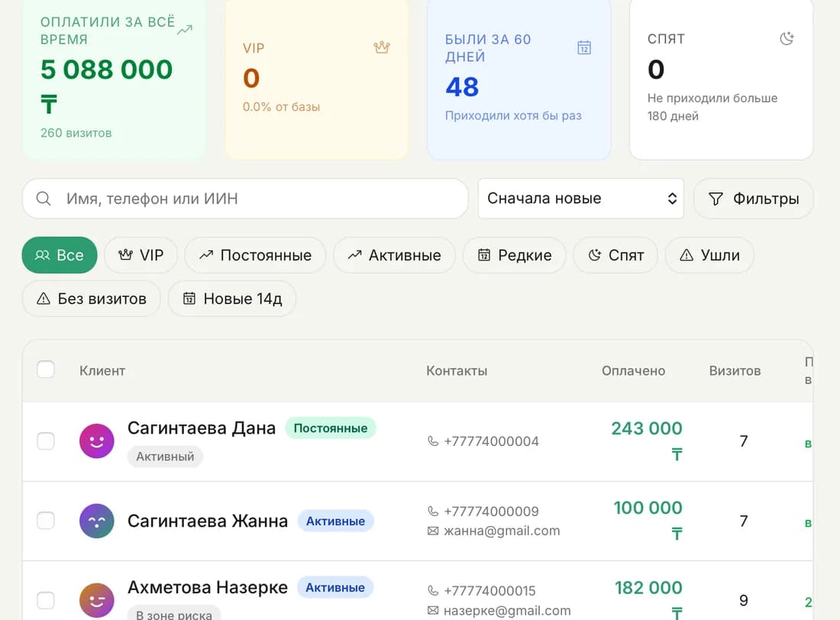The width and height of the screenshot is (840, 620).
Task: Click the visit count 9 for Ахметова Назерке
Action: coord(744,600)
